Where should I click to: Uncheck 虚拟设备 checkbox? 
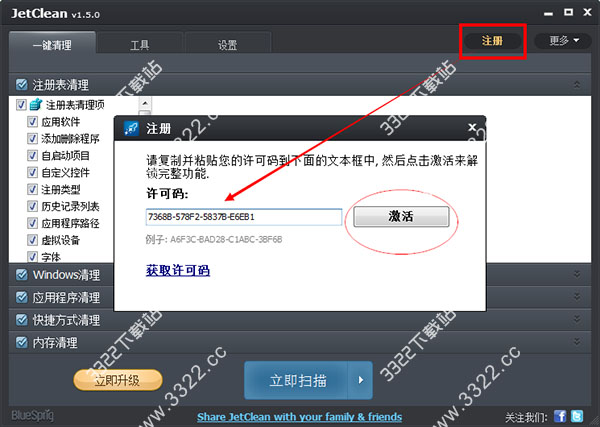tap(32, 240)
